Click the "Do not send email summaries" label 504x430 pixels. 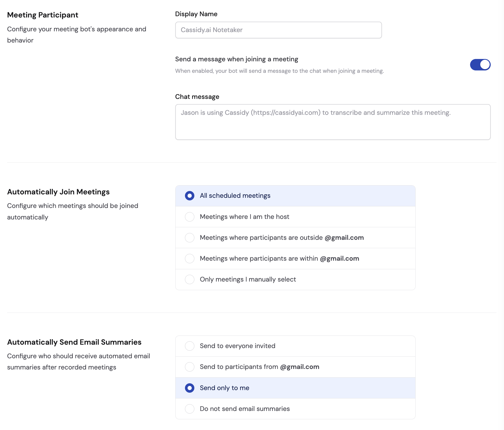click(x=244, y=409)
